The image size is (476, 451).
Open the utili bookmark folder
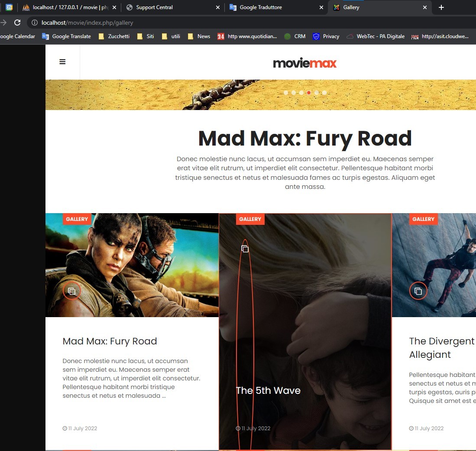click(x=171, y=36)
